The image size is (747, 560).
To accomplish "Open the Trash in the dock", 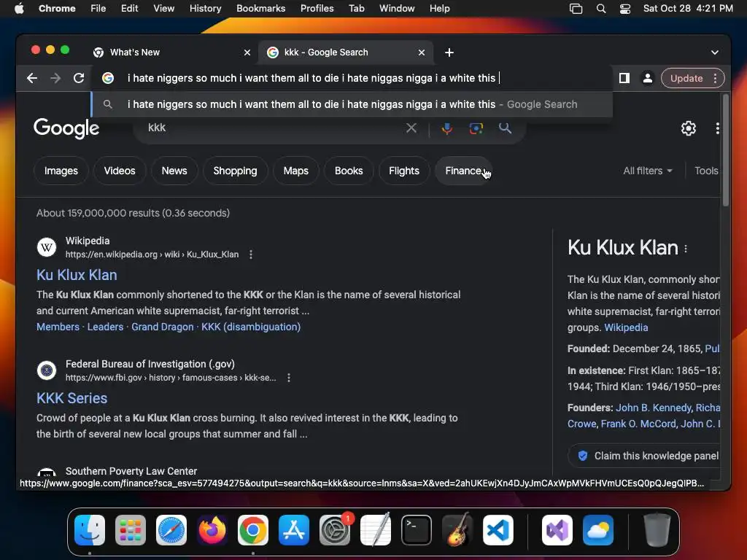I will [x=657, y=529].
